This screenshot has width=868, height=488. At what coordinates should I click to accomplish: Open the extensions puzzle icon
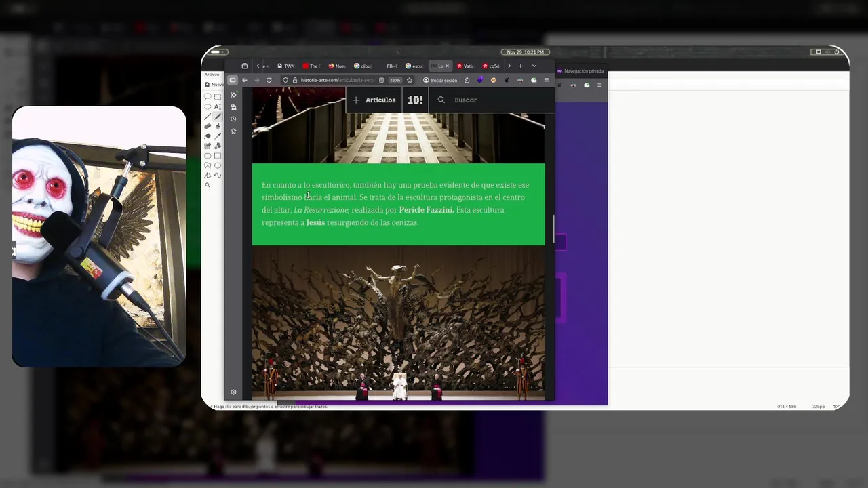467,80
